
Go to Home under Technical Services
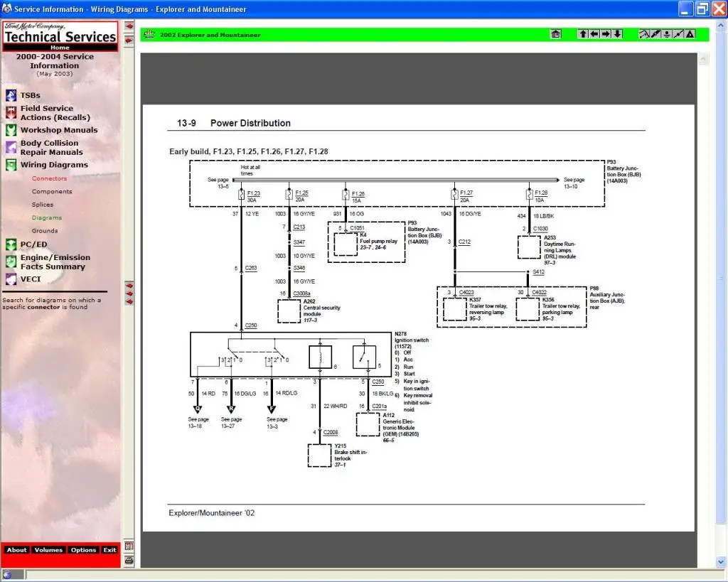coord(60,48)
